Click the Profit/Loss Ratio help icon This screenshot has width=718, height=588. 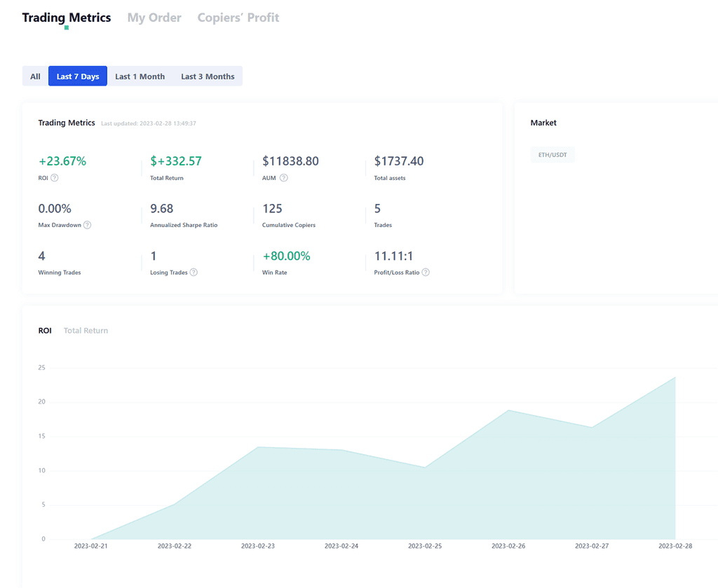point(426,272)
